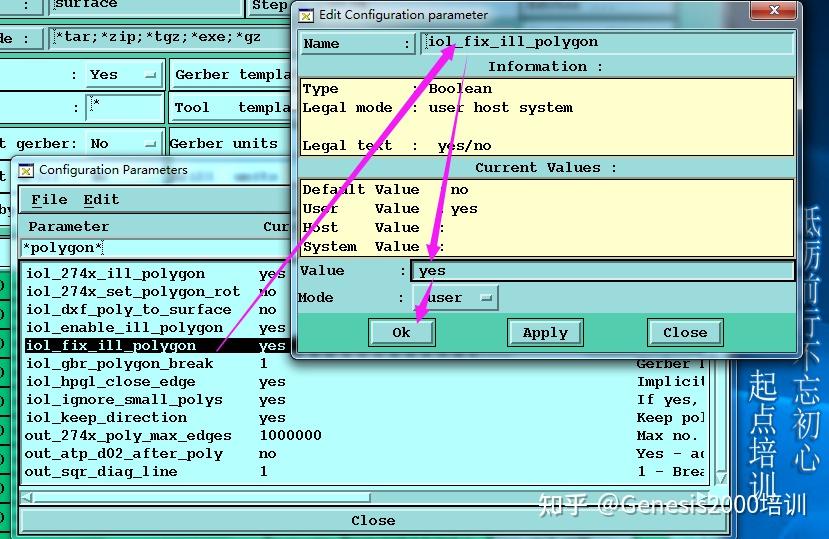The image size is (829, 539).
Task: Click the Value input field containing yes
Action: pos(603,271)
